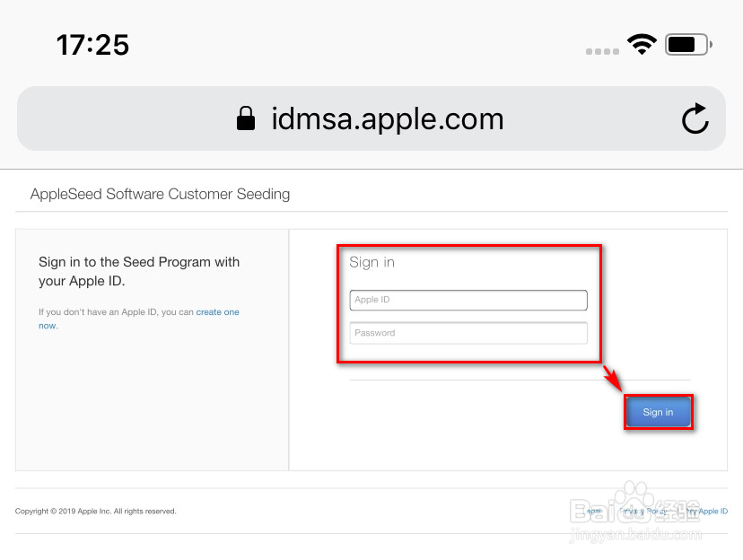Viewport: 743px width, 560px height.
Task: Select the idmsa.apple.com address bar
Action: point(387,118)
